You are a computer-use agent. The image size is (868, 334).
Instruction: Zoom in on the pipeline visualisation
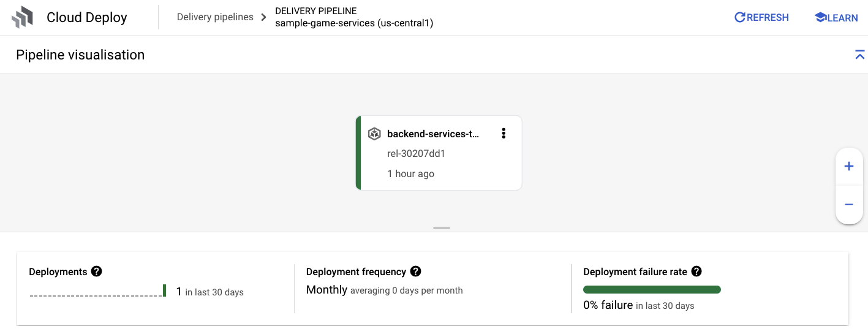(849, 166)
